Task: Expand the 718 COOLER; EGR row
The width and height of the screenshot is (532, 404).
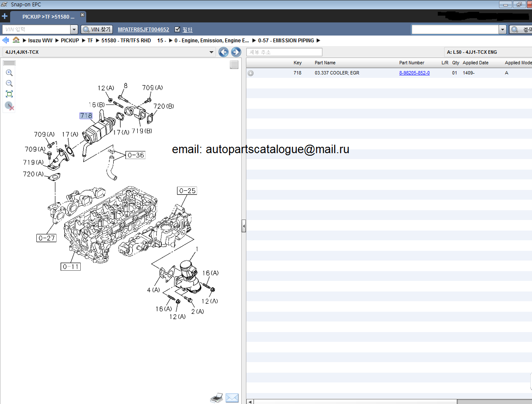Action: 251,73
